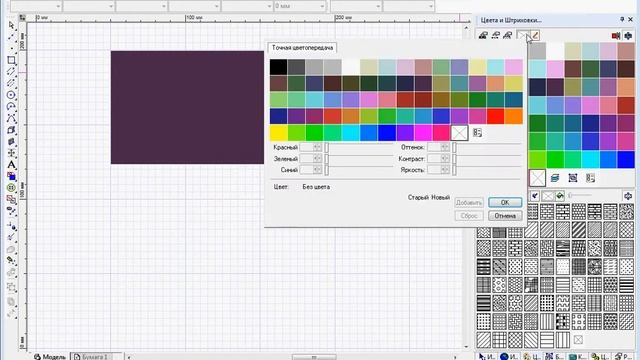Image resolution: width=640 pixels, height=360 pixels.
Task: Click the checkmark icon above hatch patterns
Action: tap(535, 196)
